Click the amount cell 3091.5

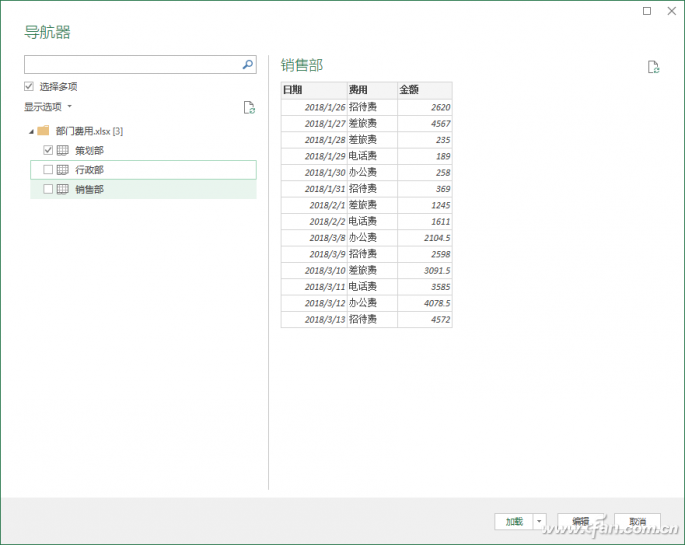[x=425, y=270]
